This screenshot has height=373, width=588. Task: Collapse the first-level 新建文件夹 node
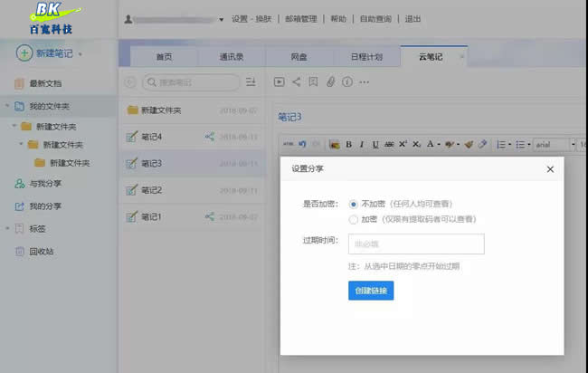coord(14,126)
